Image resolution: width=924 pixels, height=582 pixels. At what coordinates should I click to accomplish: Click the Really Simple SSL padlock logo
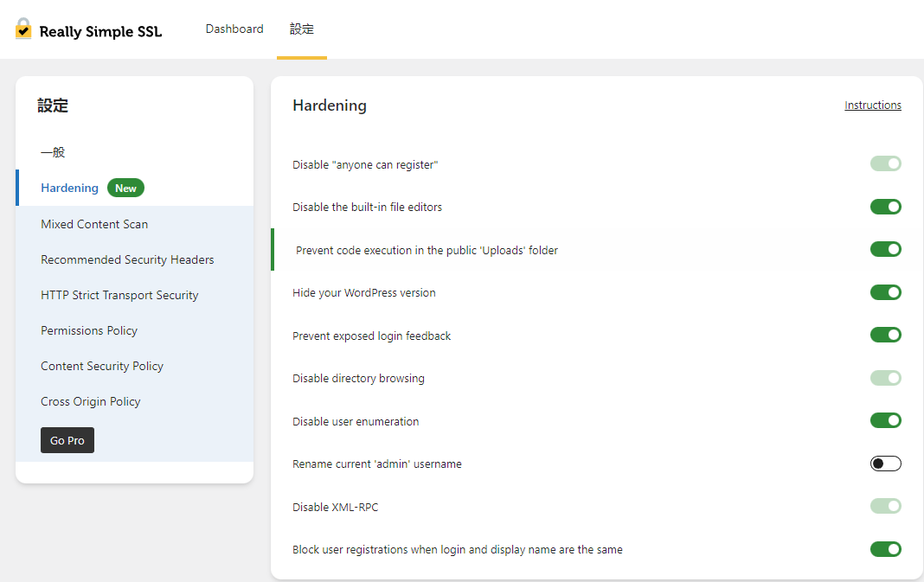click(x=23, y=29)
